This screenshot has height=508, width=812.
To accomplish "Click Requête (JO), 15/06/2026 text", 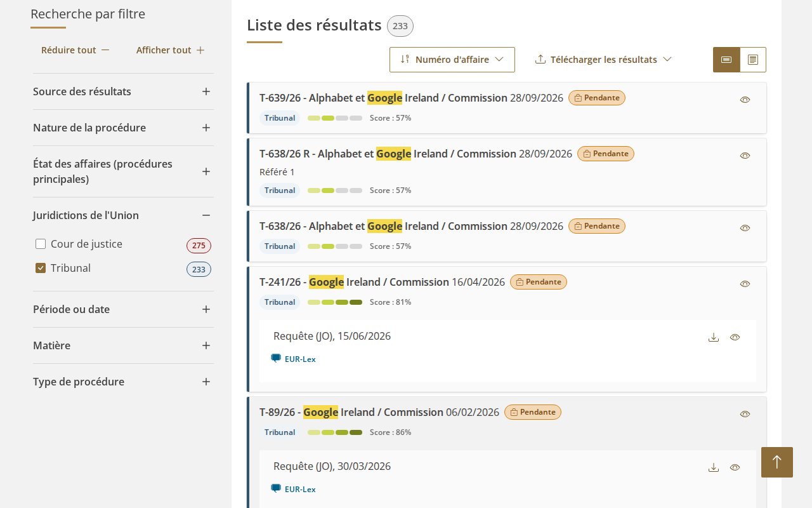I will click(x=332, y=336).
